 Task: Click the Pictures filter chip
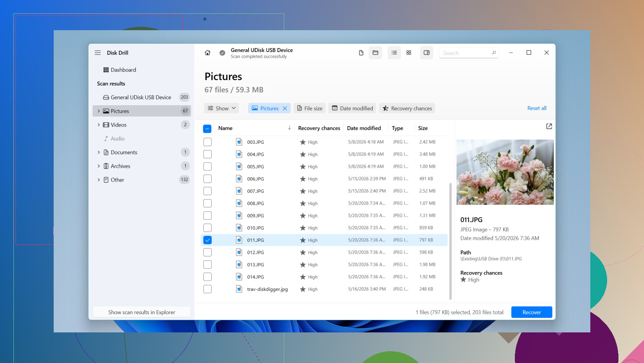click(x=269, y=108)
